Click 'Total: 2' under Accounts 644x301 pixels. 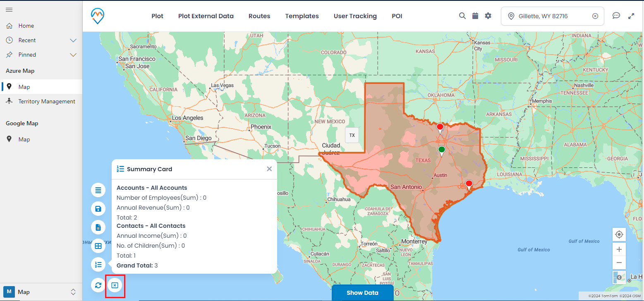click(127, 217)
